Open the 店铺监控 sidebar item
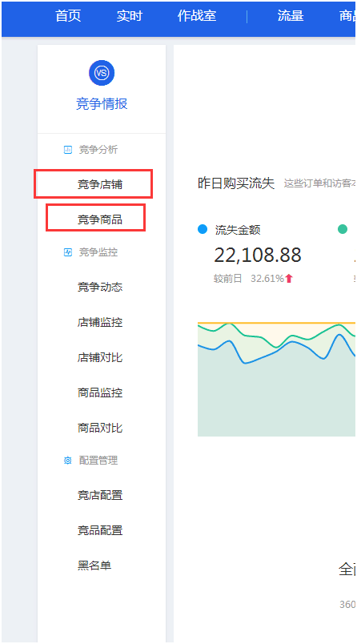357x644 pixels. click(100, 323)
